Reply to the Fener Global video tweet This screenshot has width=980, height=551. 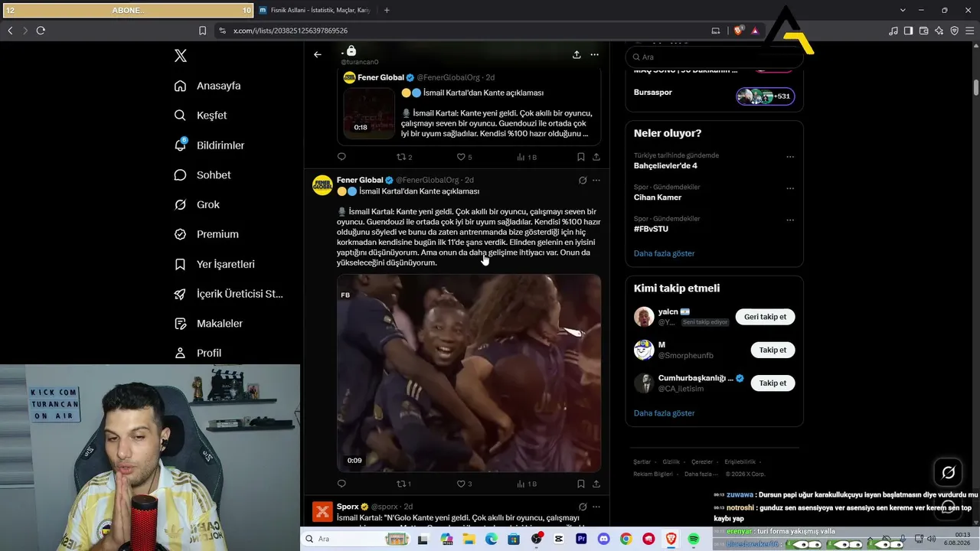click(x=341, y=484)
